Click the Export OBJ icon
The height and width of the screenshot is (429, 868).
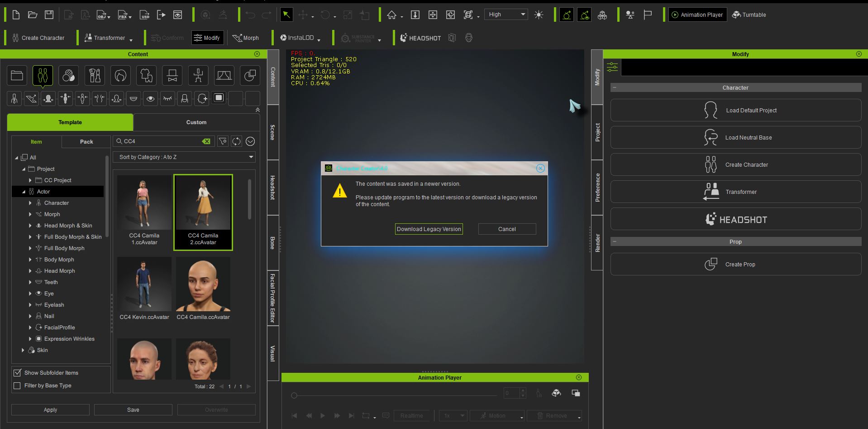point(103,15)
